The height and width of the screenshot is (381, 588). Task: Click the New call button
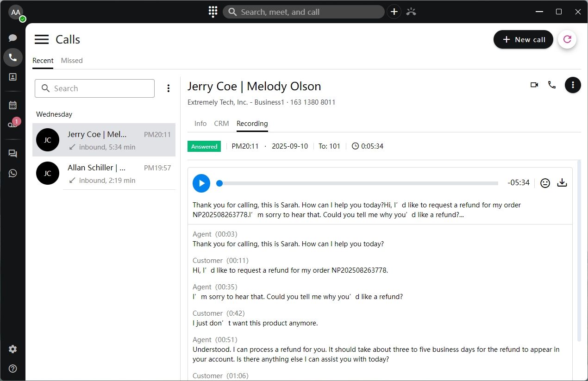[523, 40]
